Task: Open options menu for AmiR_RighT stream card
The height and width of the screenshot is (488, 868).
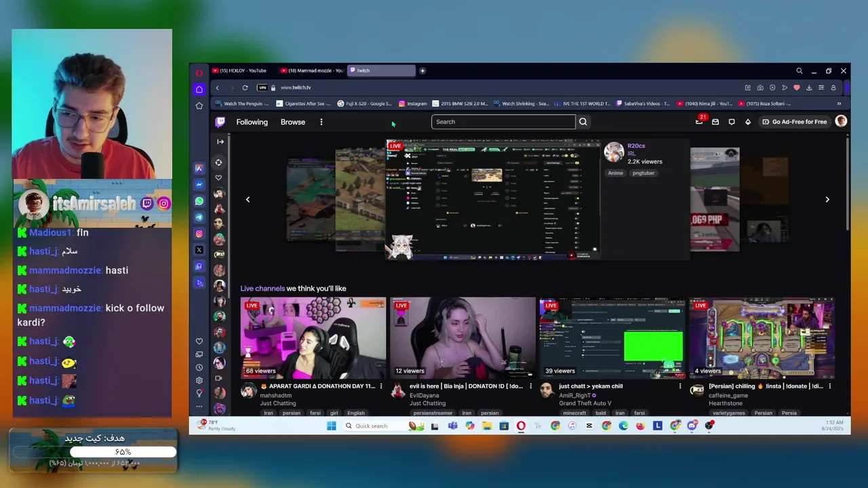Action: click(x=680, y=386)
